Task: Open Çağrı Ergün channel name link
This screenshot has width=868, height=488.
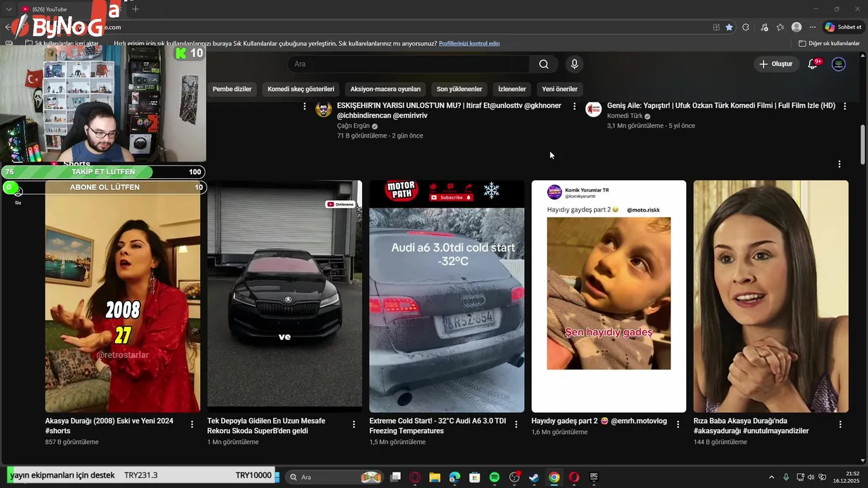Action: pyautogui.click(x=353, y=126)
